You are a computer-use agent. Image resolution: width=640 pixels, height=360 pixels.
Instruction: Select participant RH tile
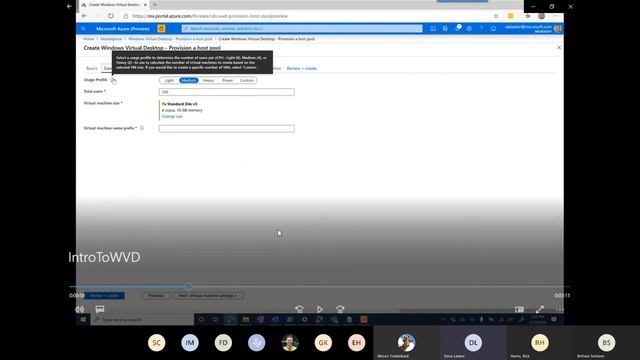pos(540,343)
